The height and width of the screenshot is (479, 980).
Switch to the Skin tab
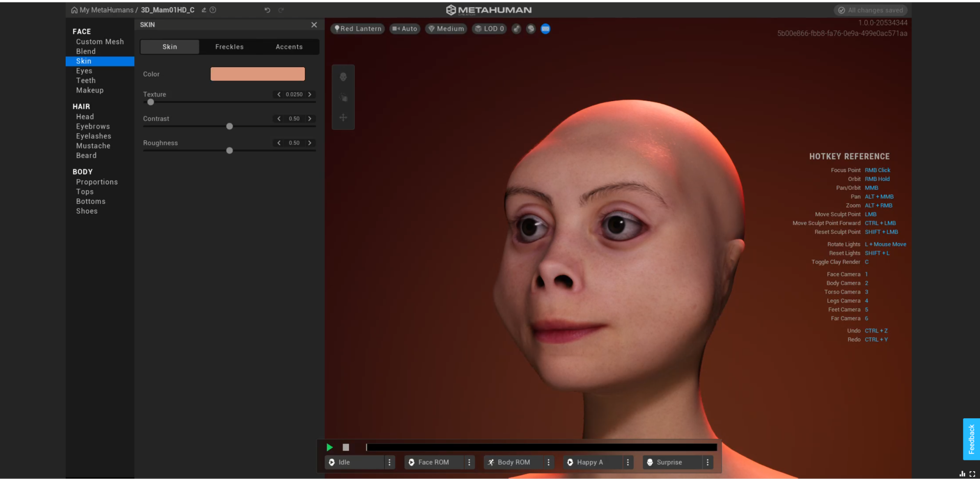[x=170, y=47]
